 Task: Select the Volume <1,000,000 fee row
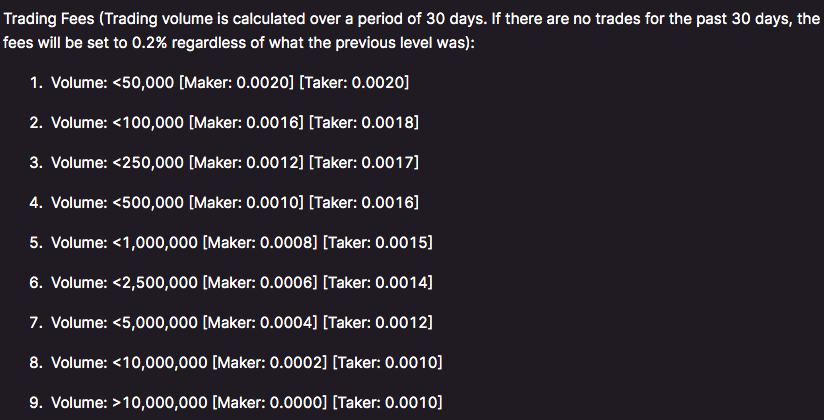(x=231, y=242)
